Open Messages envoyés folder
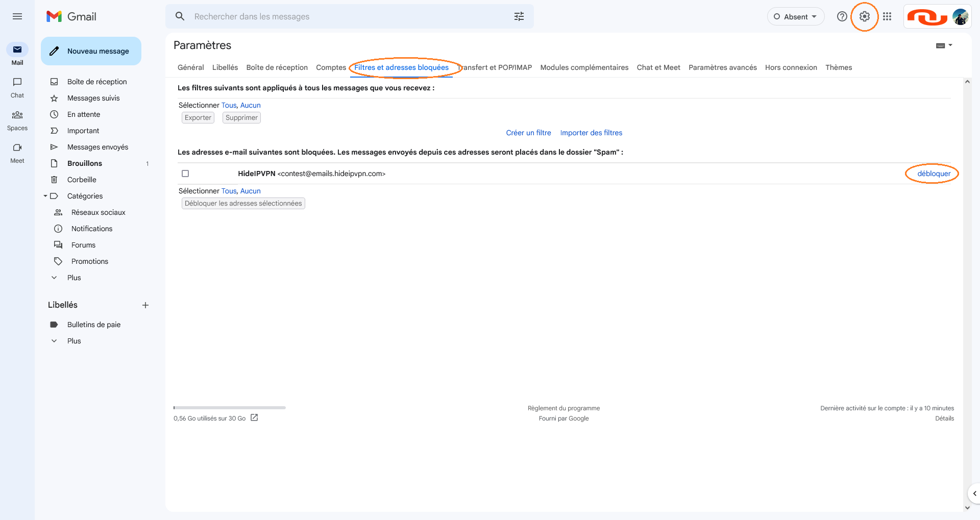This screenshot has height=520, width=980. point(97,147)
